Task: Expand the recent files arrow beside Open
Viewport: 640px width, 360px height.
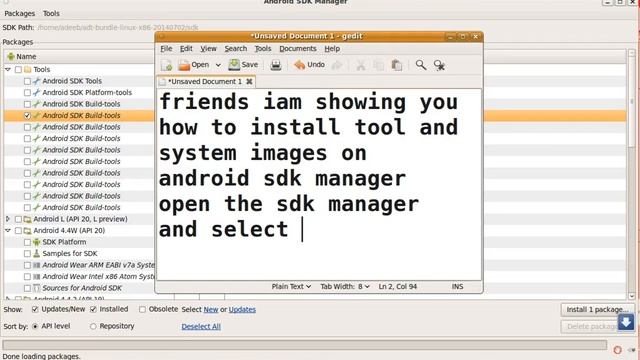Action: 218,65
